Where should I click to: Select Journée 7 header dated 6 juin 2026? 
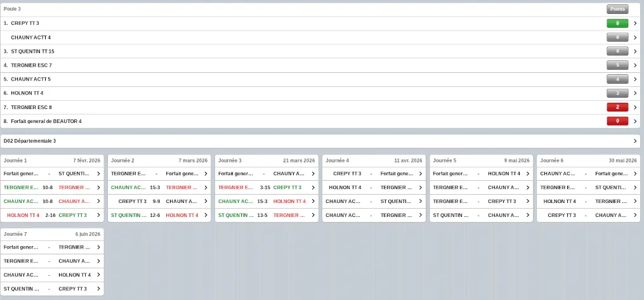(x=52, y=234)
